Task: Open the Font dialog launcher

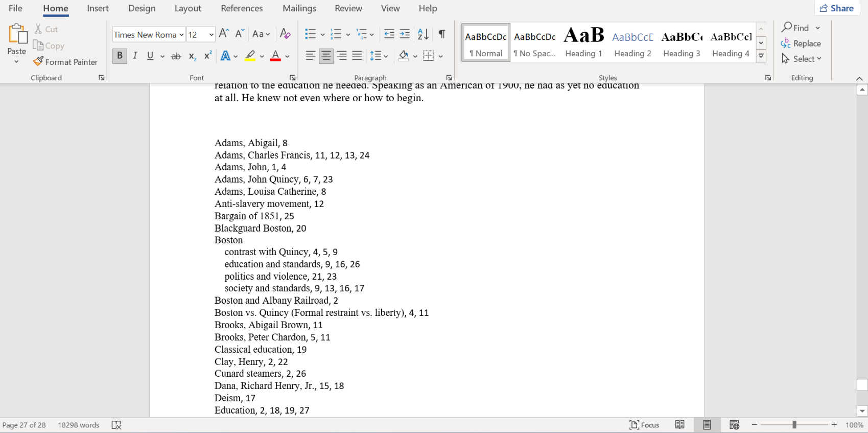Action: coord(293,78)
